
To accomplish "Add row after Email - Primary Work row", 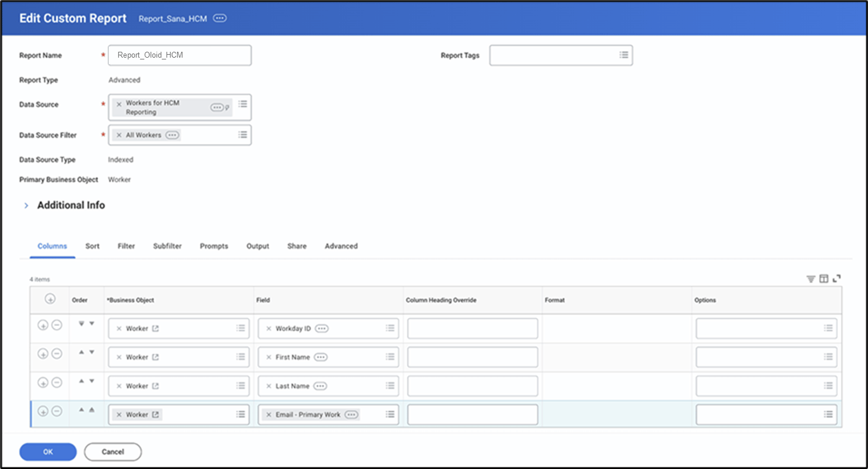I will pos(43,411).
